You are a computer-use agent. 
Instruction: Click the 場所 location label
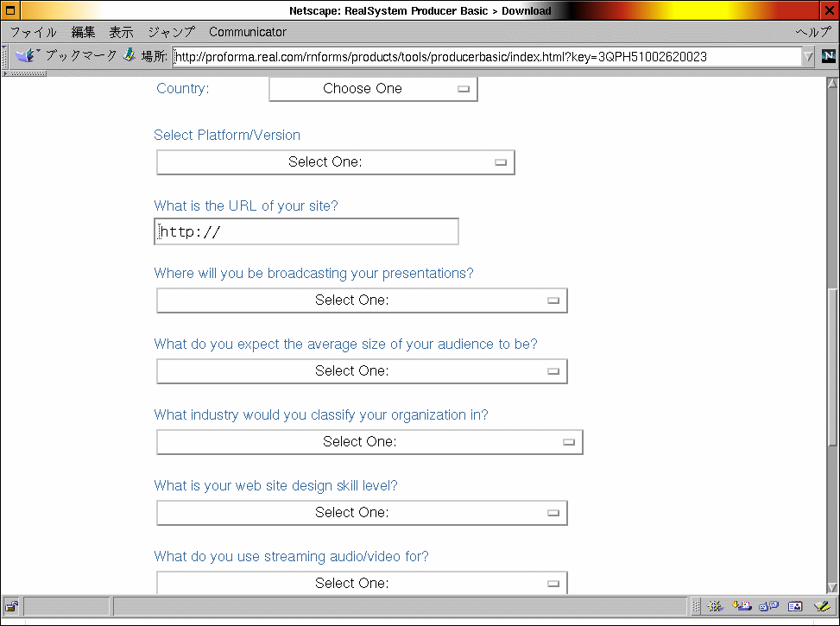pos(154,56)
